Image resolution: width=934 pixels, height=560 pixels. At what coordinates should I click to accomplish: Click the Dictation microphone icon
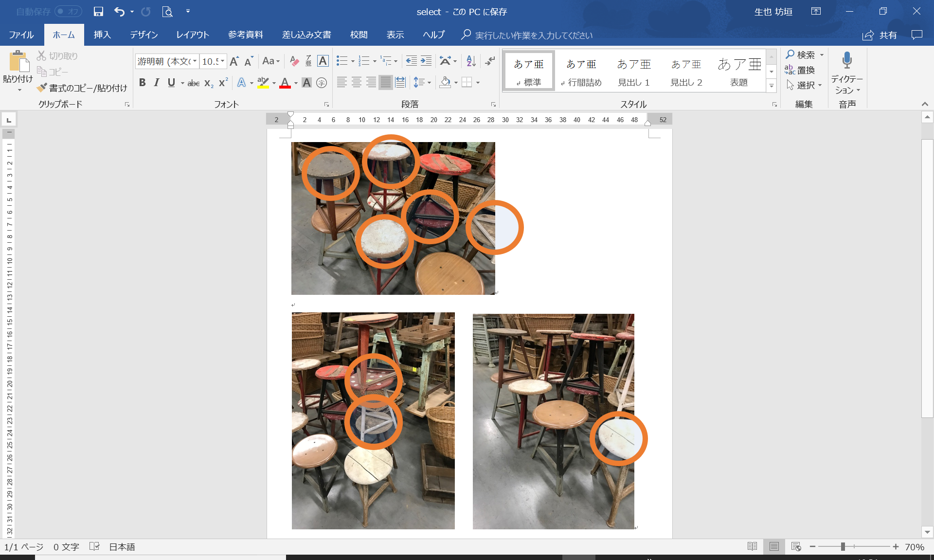coord(846,60)
